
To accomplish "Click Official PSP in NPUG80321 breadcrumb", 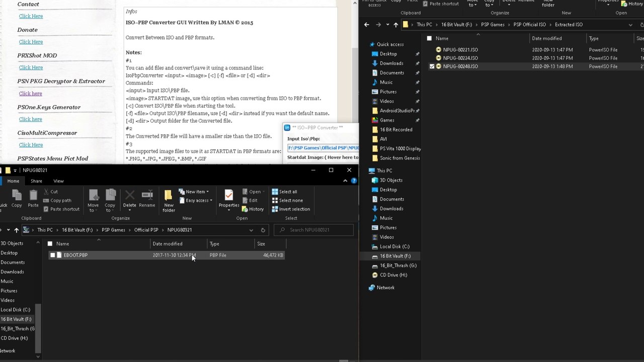I will click(x=146, y=230).
